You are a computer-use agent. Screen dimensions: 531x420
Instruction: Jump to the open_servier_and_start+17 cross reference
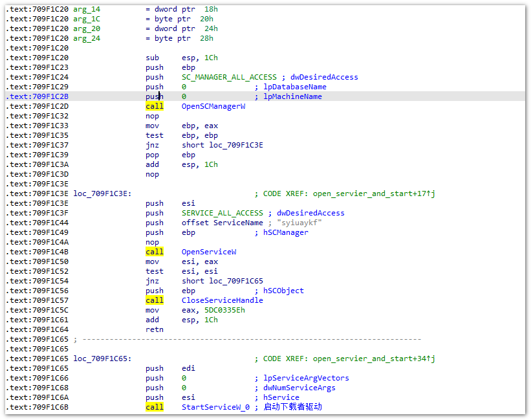point(373,193)
